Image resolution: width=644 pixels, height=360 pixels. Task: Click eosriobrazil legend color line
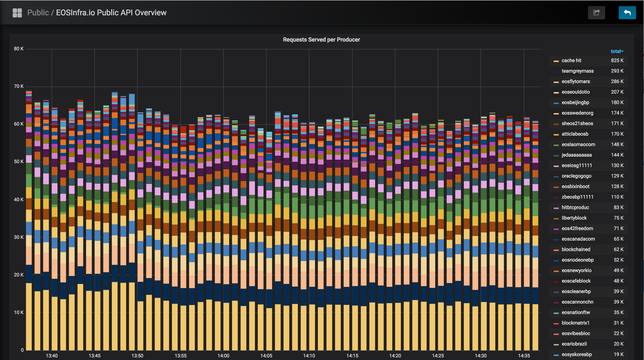tap(556, 344)
